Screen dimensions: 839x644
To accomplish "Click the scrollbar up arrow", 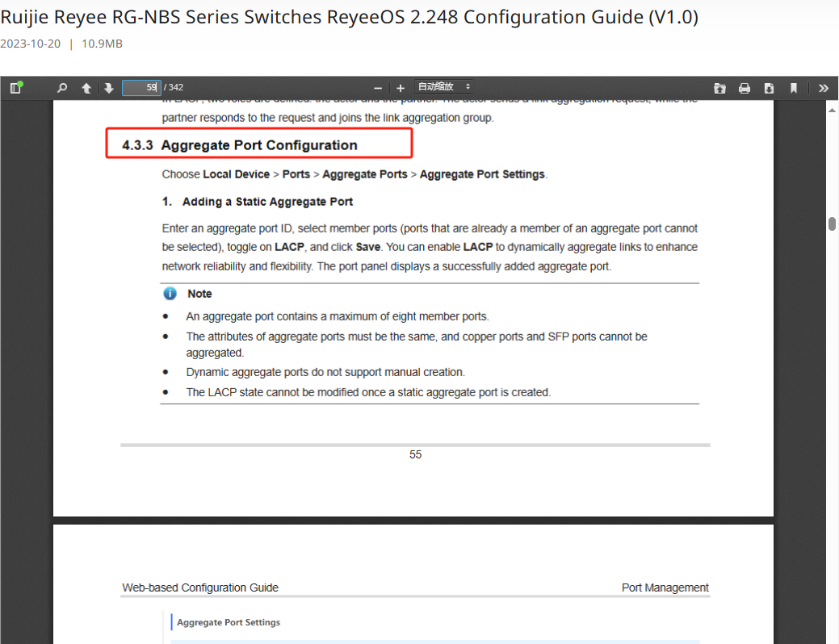I will pos(832,111).
